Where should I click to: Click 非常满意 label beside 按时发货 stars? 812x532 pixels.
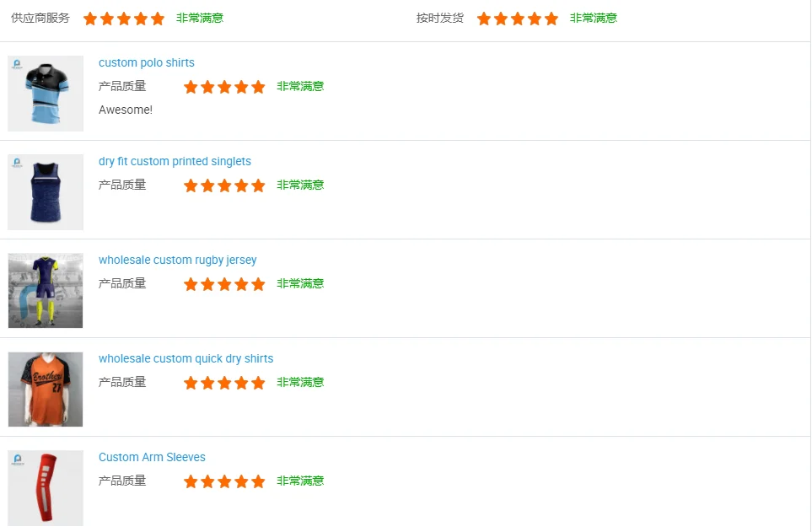click(x=594, y=19)
